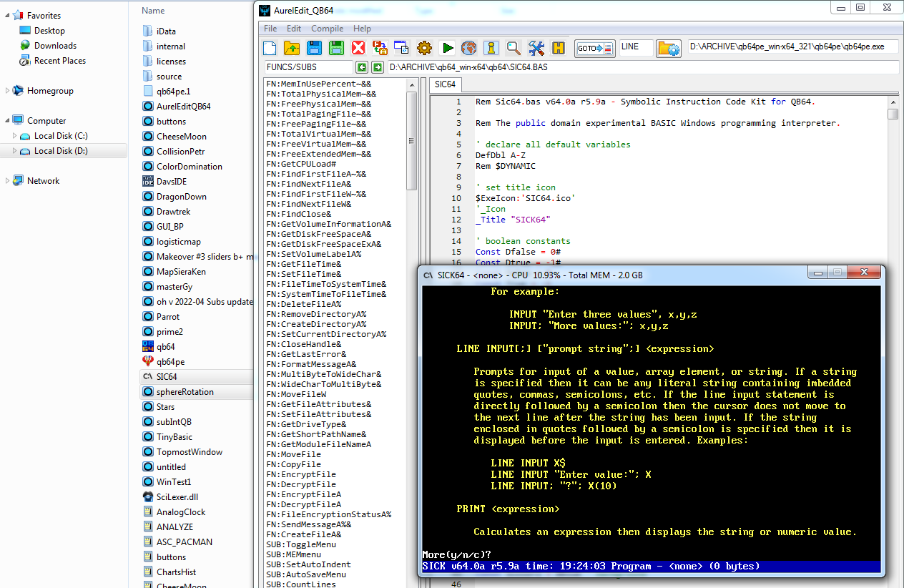Image resolution: width=904 pixels, height=588 pixels.
Task: Click the yellow info icon in toolbar
Action: pos(491,48)
